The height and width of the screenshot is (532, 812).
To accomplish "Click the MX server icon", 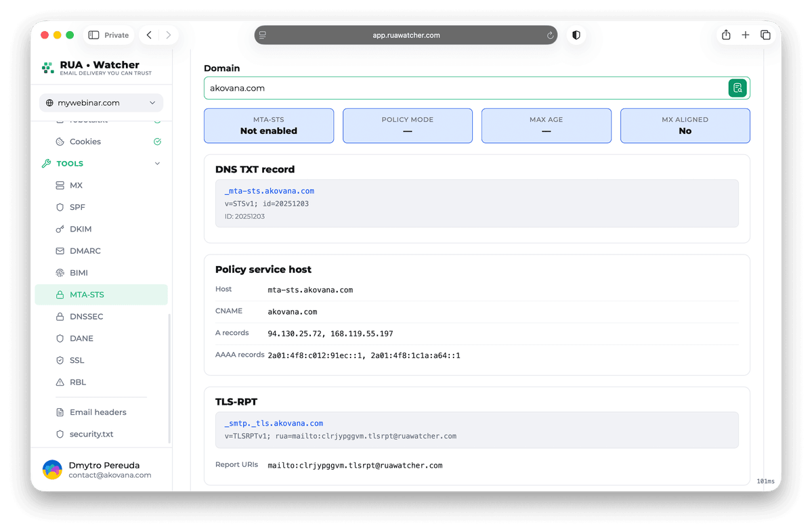I will click(60, 185).
